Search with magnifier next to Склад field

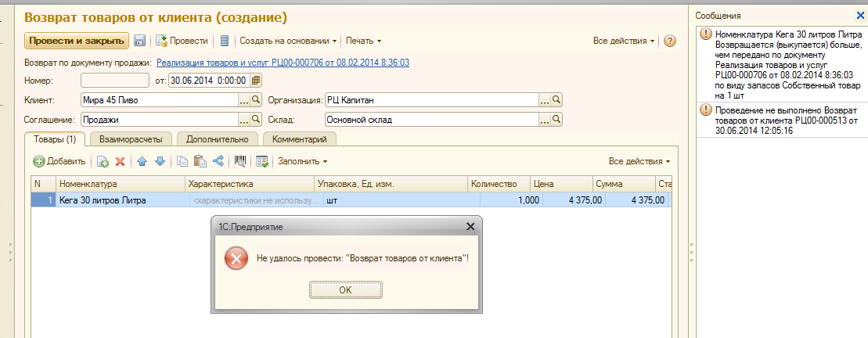556,119
